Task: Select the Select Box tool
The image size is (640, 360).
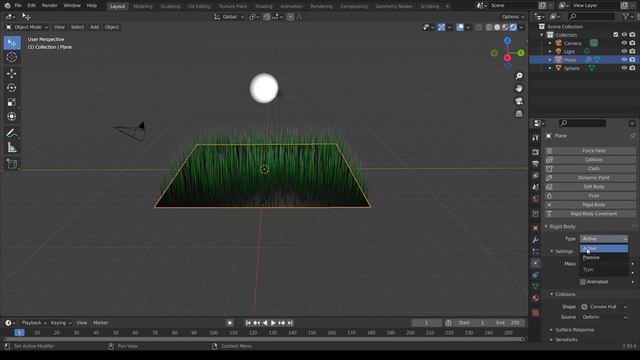Action: click(x=12, y=43)
